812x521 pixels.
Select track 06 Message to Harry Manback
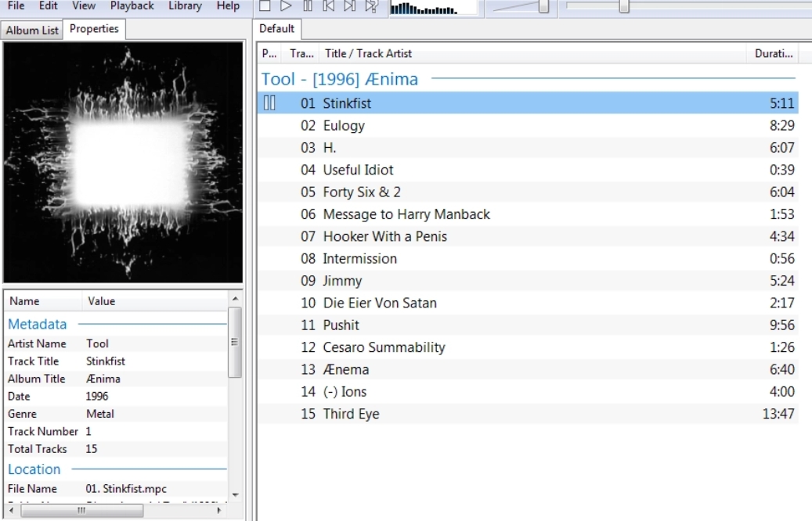[x=529, y=214]
